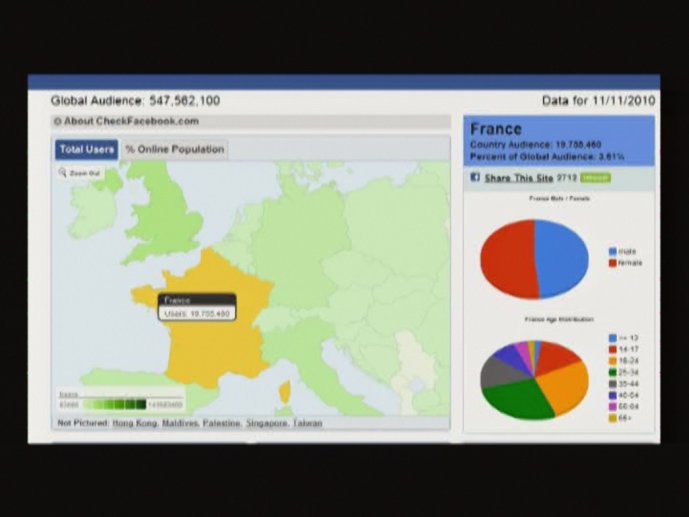Click the Global Audience 547,562,100 text
Screen dimensions: 689x517
click(x=135, y=101)
